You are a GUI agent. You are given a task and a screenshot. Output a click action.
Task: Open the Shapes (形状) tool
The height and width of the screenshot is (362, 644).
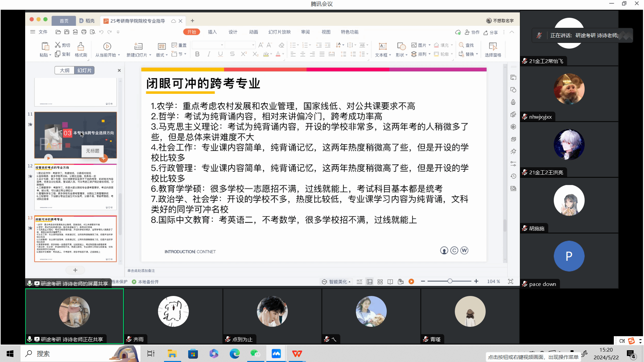(401, 47)
